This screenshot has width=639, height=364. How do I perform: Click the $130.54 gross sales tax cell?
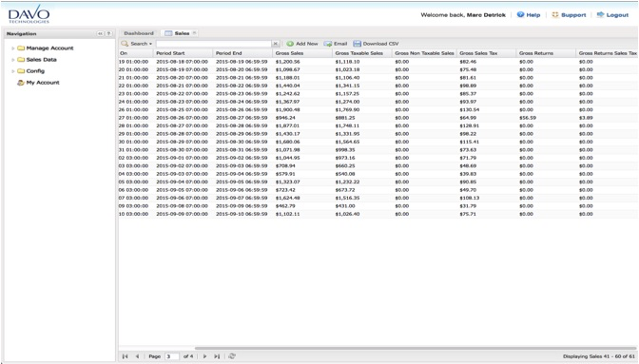[469, 109]
